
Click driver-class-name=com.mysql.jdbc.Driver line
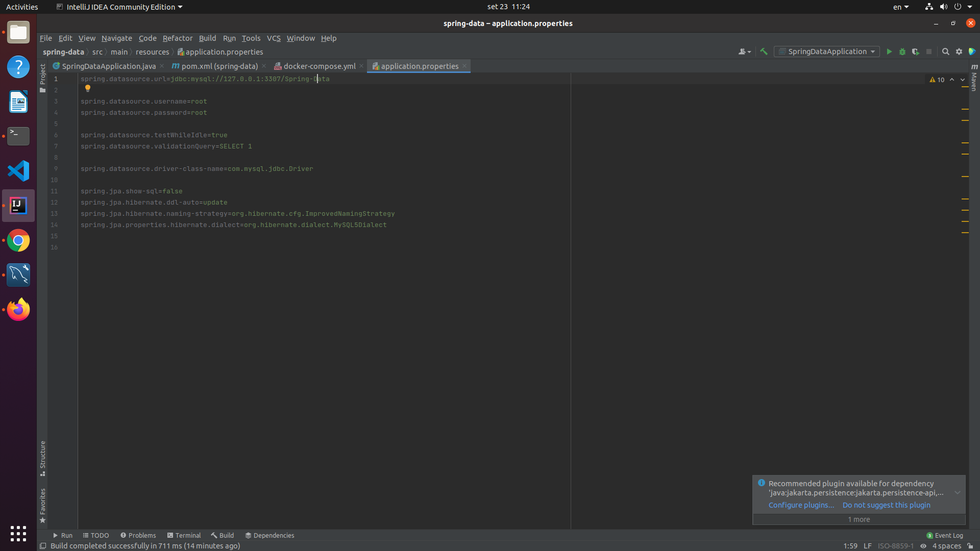point(197,169)
